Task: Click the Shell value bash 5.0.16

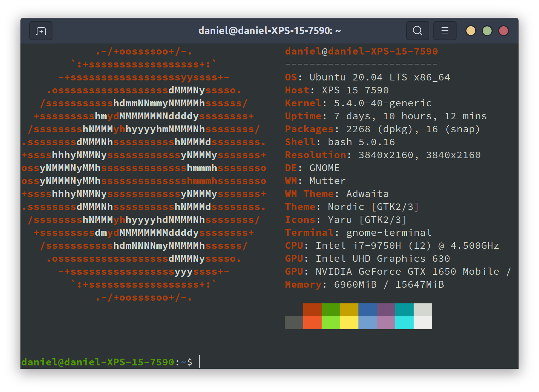Action: click(361, 142)
